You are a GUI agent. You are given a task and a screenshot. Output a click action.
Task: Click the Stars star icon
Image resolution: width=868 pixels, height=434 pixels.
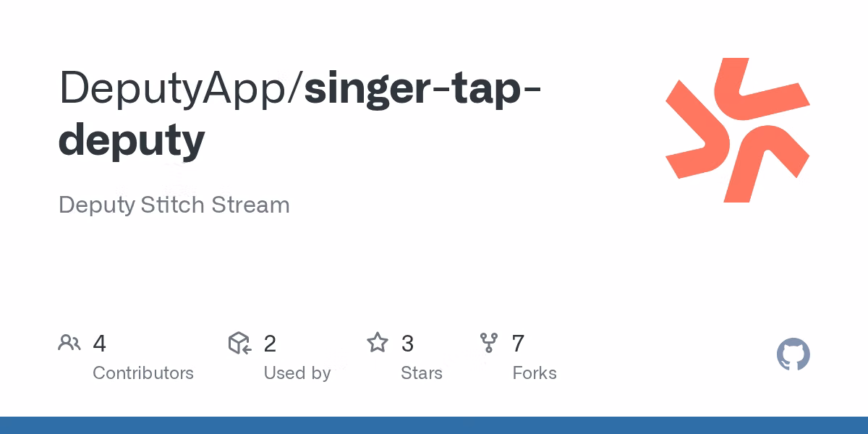coord(378,343)
